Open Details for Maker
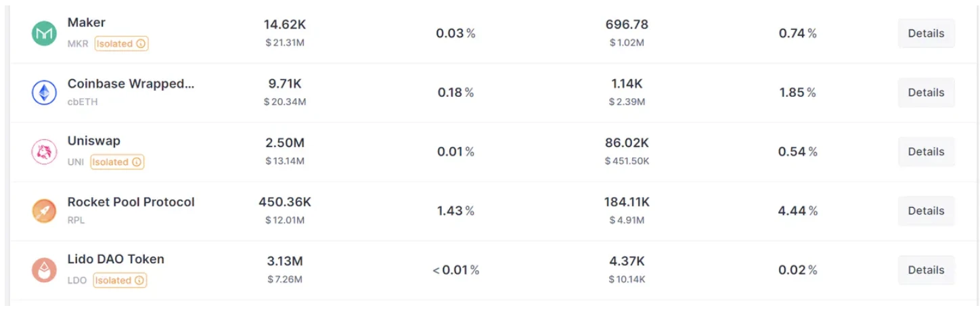 (x=926, y=33)
